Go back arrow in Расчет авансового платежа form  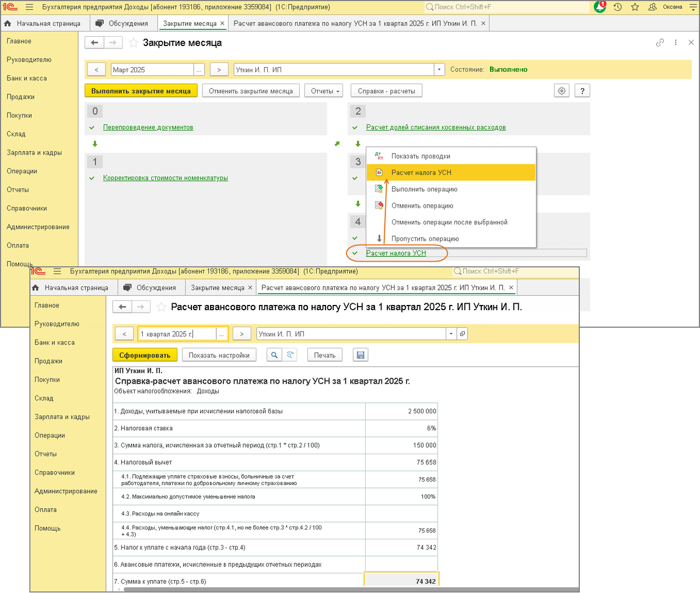122,307
